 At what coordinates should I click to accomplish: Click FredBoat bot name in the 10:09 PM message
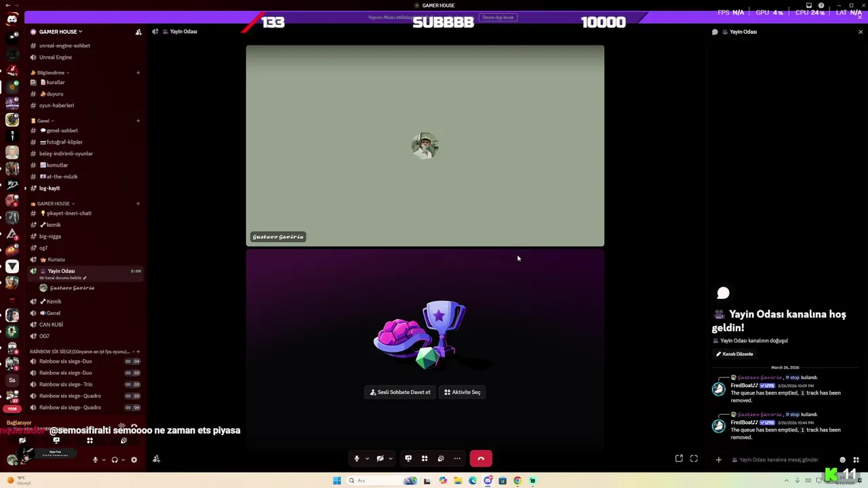click(x=744, y=386)
